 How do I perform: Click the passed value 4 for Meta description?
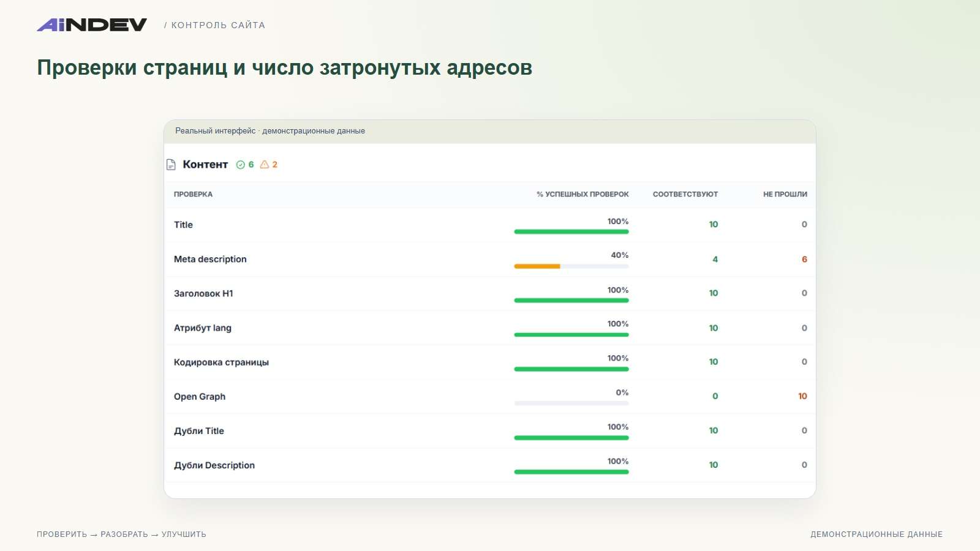tap(715, 259)
